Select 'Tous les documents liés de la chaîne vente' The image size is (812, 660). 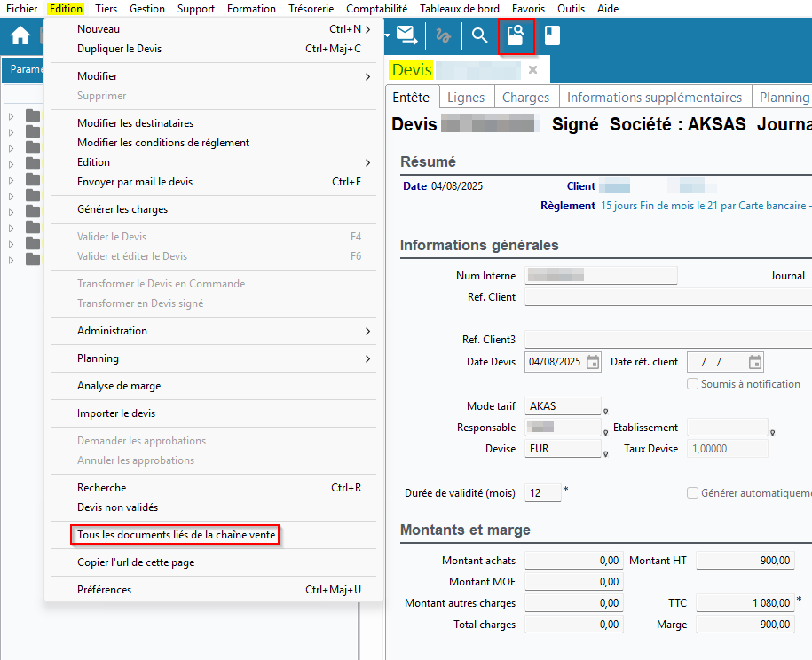(176, 535)
